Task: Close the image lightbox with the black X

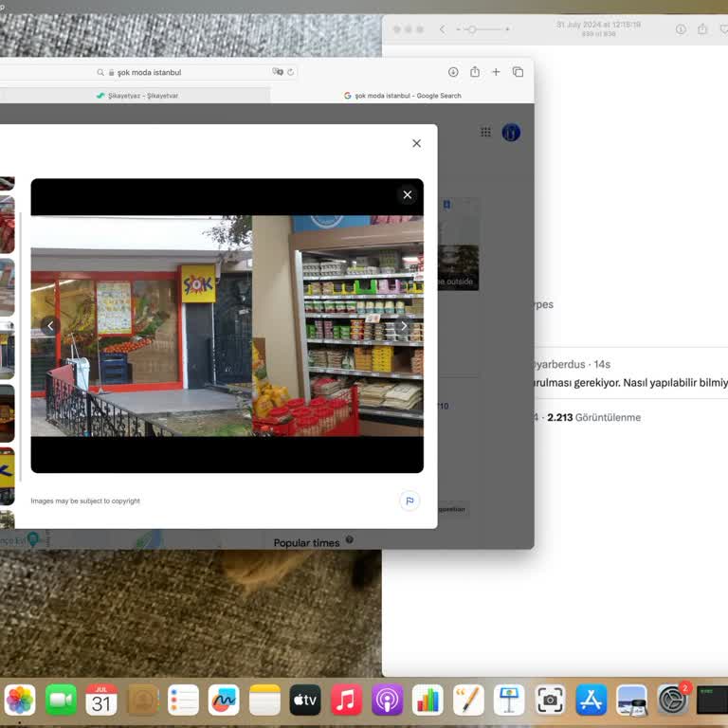Action: point(408,195)
